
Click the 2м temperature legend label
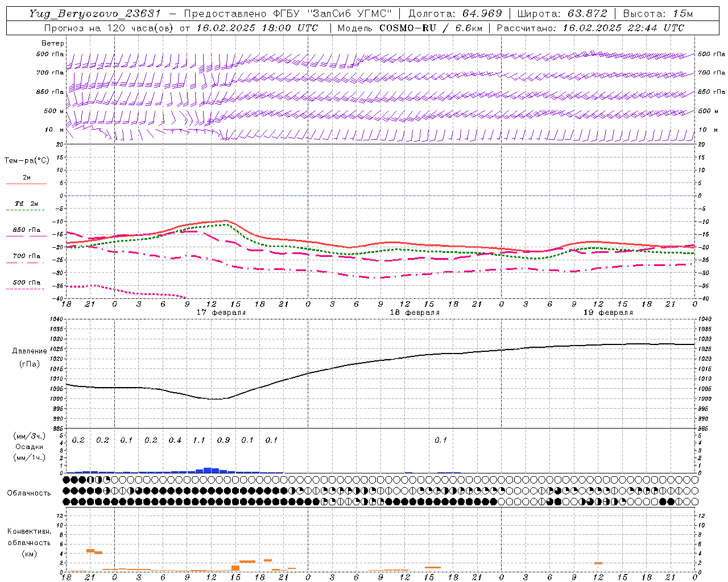point(27,177)
